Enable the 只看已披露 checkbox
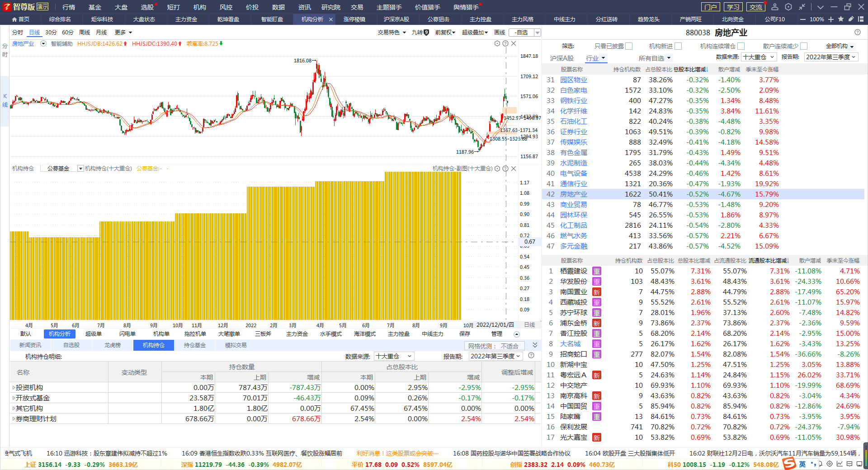 click(x=629, y=46)
